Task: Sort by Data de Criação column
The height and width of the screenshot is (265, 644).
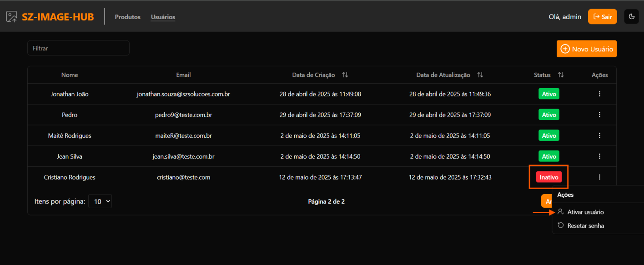Action: click(x=345, y=75)
